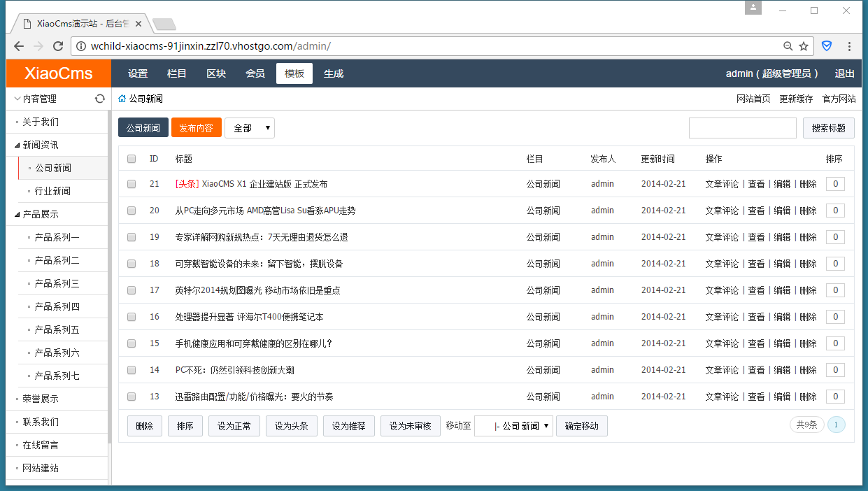Check the box for article ID 21
The height and width of the screenshot is (491, 868).
tap(131, 184)
